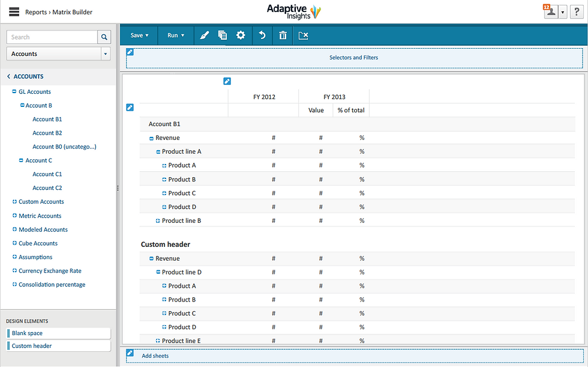Screen dimensions: 588x367
Task: Click the clear report icon with X
Action: click(303, 35)
